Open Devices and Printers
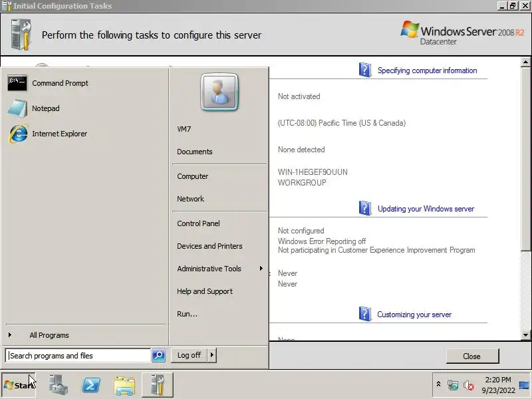Screen dimensions: 532x399 click(x=209, y=246)
